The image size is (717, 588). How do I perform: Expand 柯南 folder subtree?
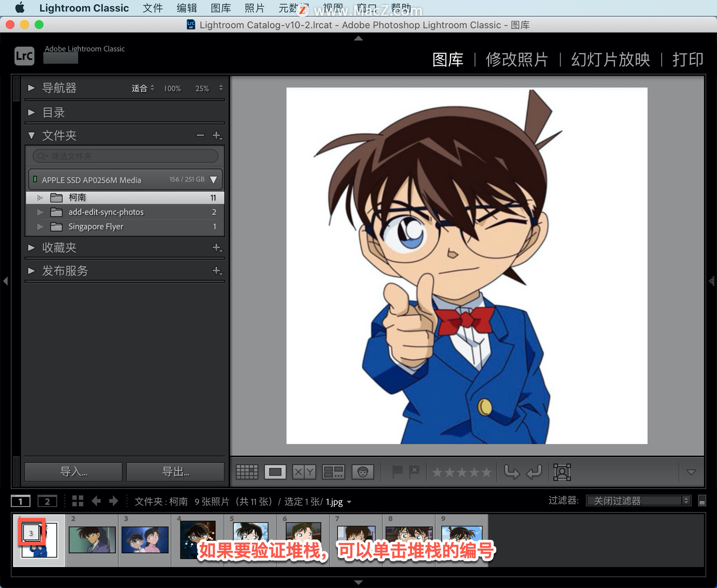tap(40, 197)
